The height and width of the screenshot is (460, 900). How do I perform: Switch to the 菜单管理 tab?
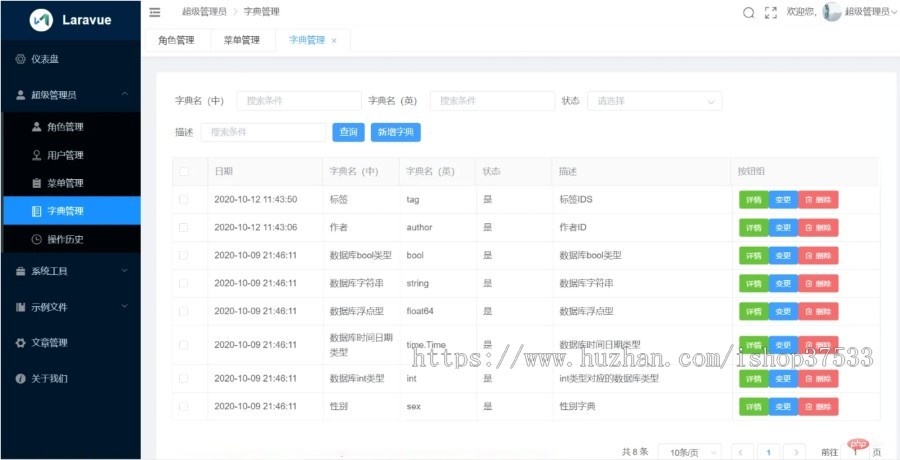[242, 40]
